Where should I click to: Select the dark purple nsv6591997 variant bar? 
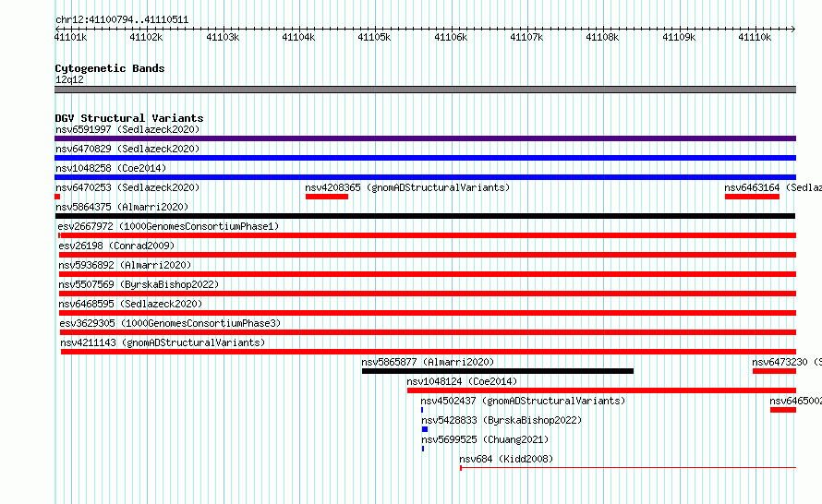click(425, 138)
